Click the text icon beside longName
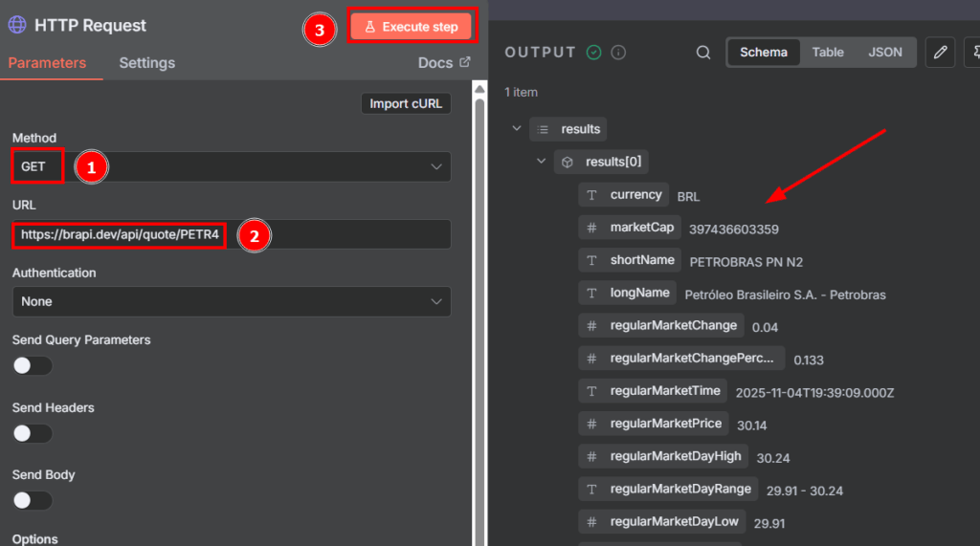 point(591,293)
